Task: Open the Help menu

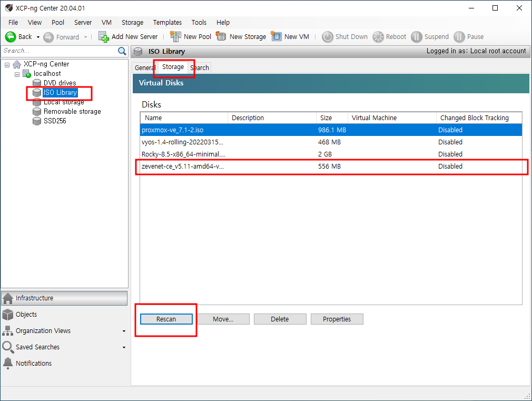Action: (x=223, y=23)
